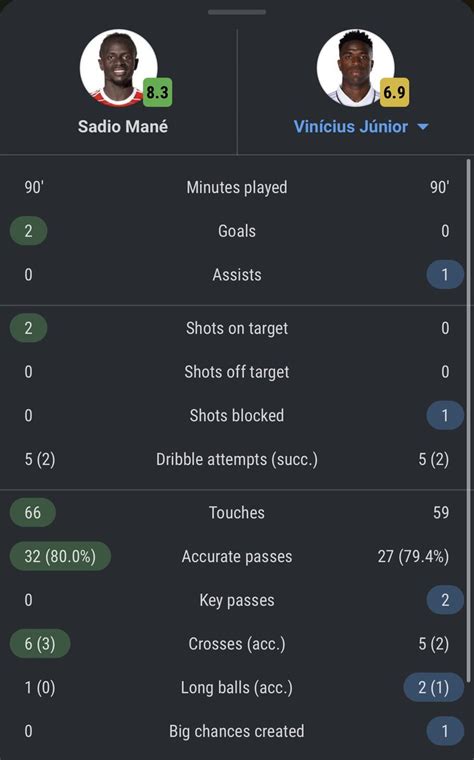Tap Vinícius's highlighted 2 key passes badge
The width and height of the screenshot is (474, 760).
[x=445, y=600]
